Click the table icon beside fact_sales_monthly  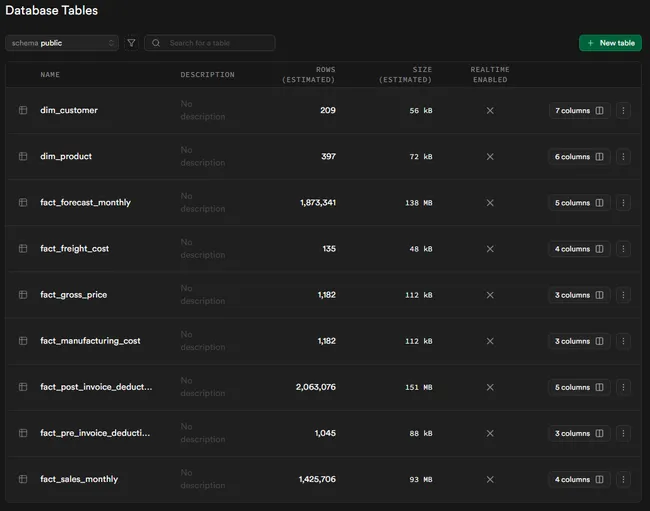[23, 479]
